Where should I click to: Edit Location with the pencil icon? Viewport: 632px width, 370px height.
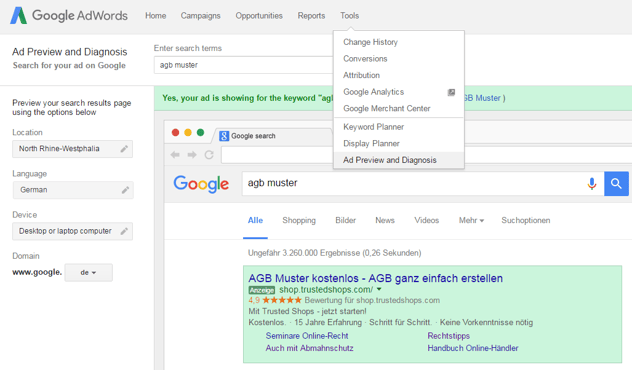[124, 149]
